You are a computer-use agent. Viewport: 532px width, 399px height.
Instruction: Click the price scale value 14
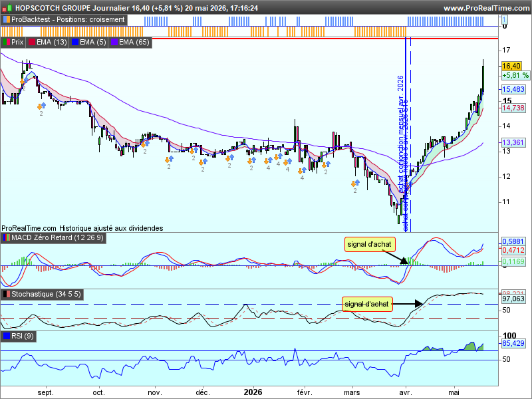(x=506, y=126)
